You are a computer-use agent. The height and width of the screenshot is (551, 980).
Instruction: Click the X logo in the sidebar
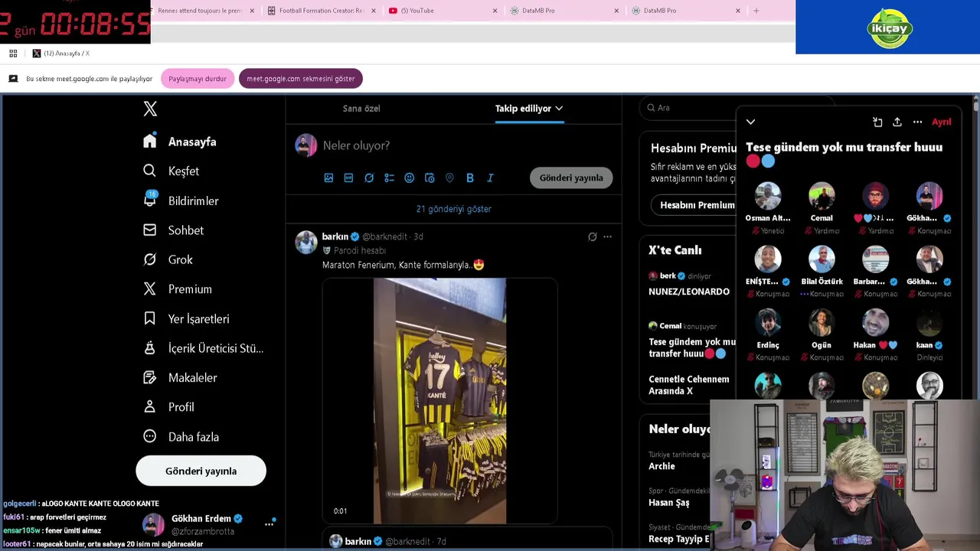[150, 109]
